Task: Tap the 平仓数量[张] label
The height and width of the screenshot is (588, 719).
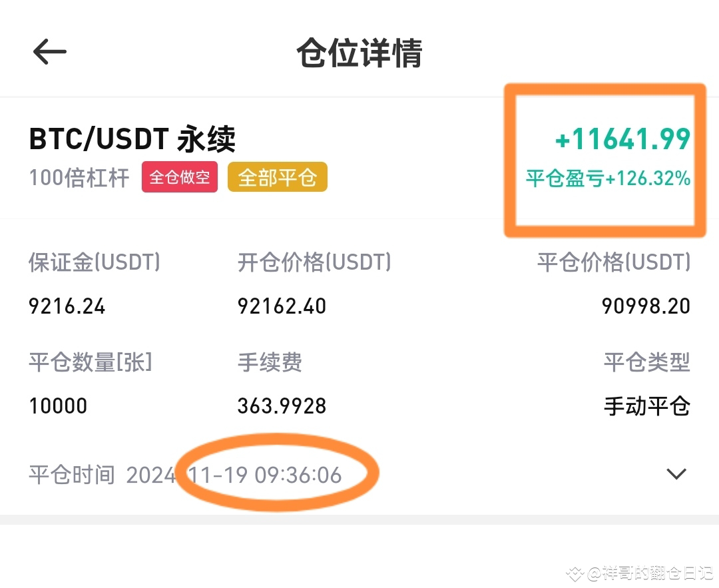Action: pos(91,362)
